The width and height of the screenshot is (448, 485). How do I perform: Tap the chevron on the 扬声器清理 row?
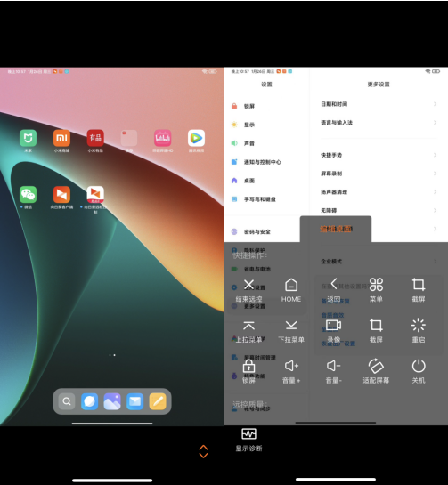coord(435,192)
